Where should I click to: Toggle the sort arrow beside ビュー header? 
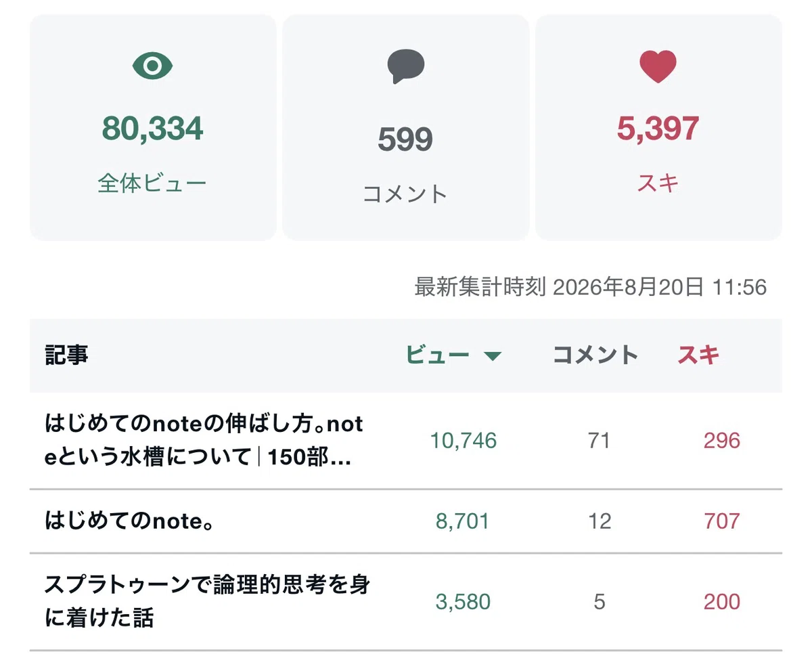(493, 356)
